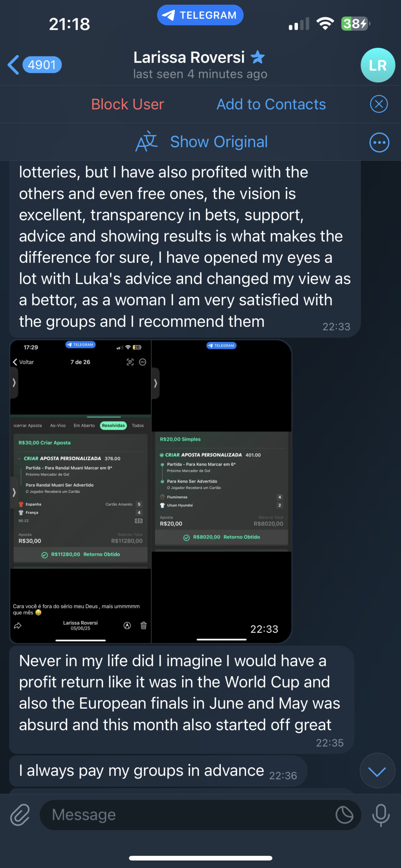Tap the Telegram pill in status bar
The width and height of the screenshot is (401, 868).
(200, 15)
